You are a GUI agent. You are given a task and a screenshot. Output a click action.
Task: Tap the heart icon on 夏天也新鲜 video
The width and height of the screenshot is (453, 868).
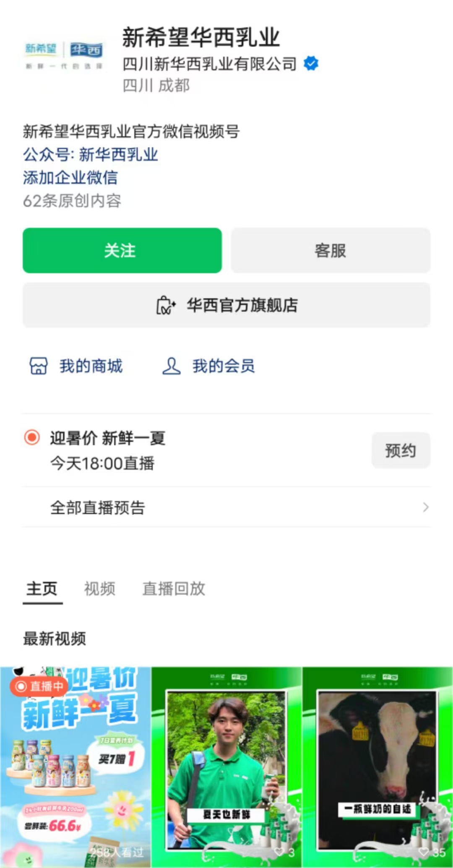pos(279,852)
